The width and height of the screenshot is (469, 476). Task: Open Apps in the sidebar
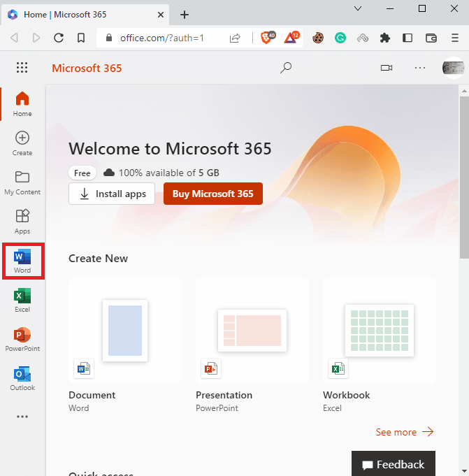click(x=22, y=222)
